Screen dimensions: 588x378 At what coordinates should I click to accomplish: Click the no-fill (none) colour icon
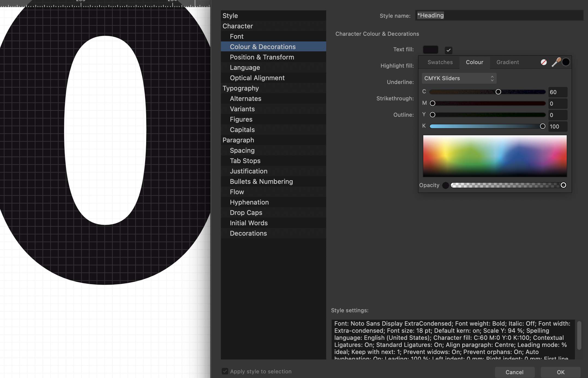(x=544, y=62)
